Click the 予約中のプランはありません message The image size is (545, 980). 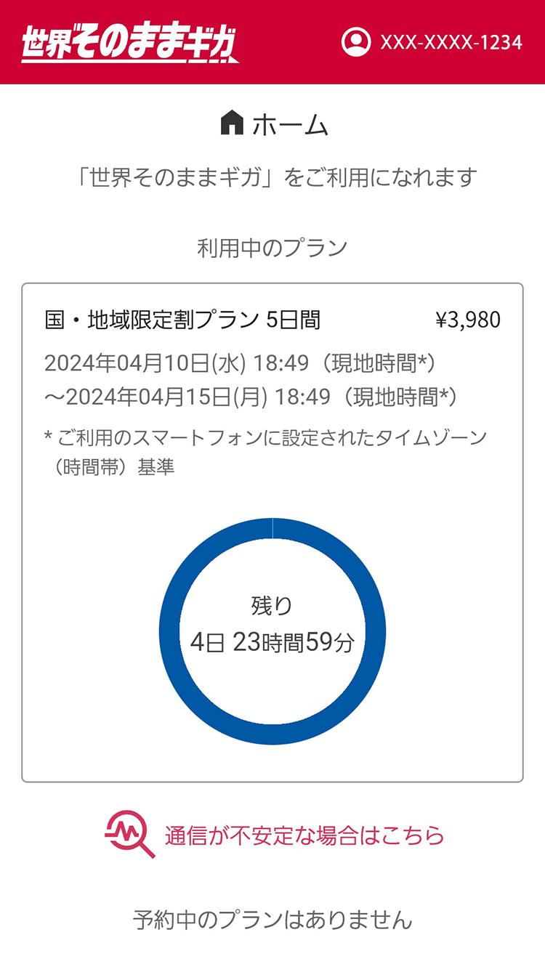pos(272,920)
